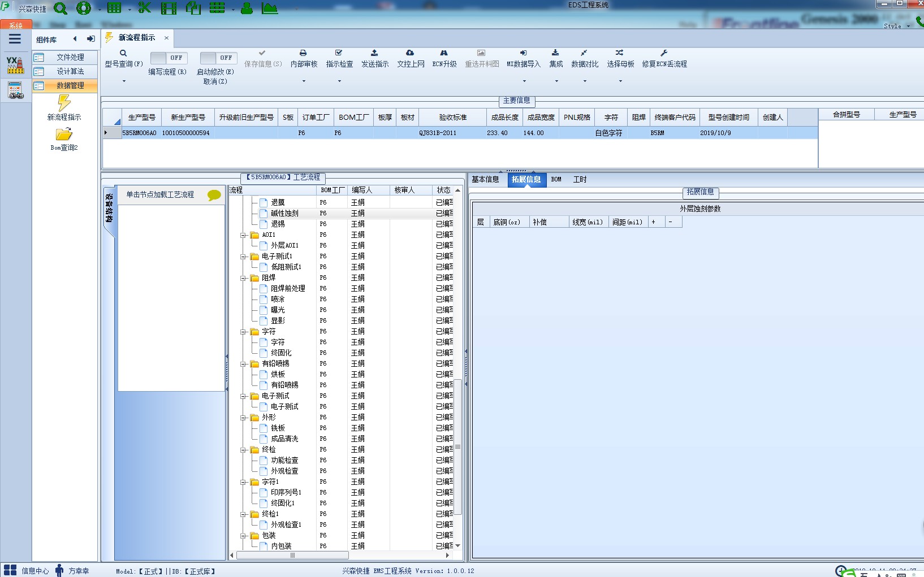Switch to 基本信息 tab
The width and height of the screenshot is (924, 577).
(485, 180)
